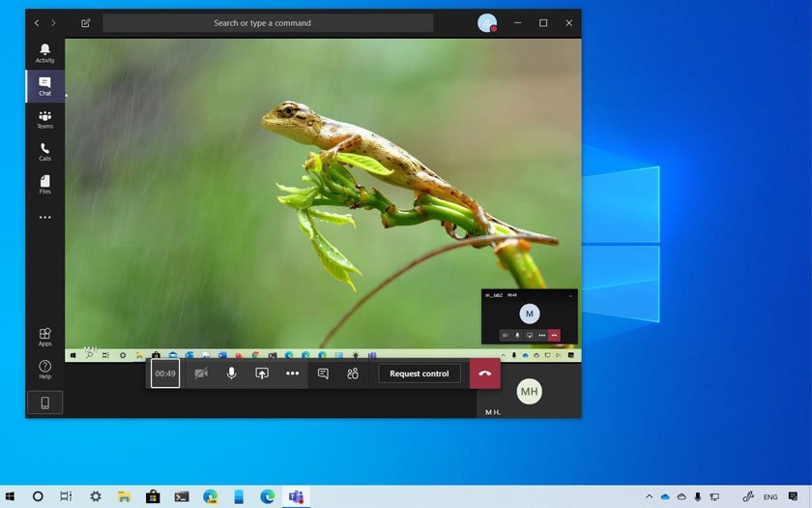Viewport: 812px width, 508px height.
Task: Turn on the camera in call
Action: point(201,374)
